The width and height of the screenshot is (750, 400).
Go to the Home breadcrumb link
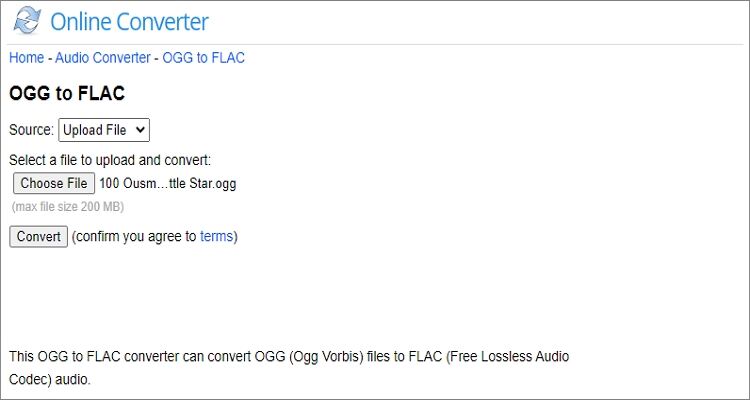tap(27, 58)
